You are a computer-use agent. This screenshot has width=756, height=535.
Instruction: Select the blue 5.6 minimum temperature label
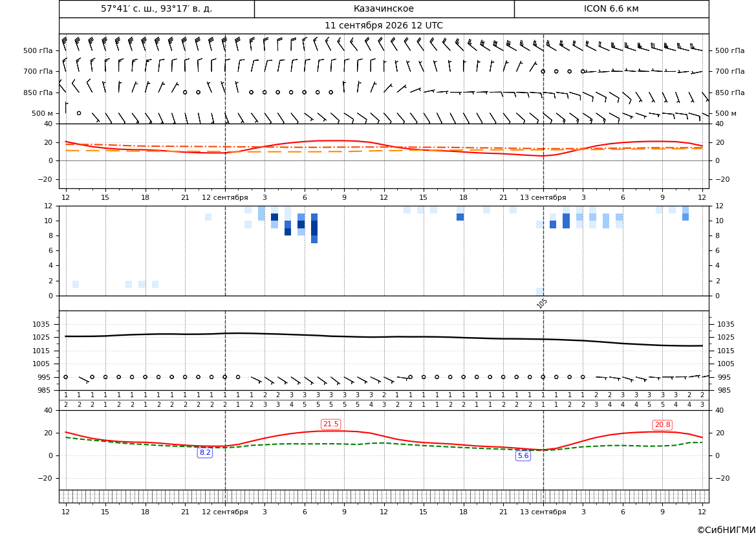(523, 455)
